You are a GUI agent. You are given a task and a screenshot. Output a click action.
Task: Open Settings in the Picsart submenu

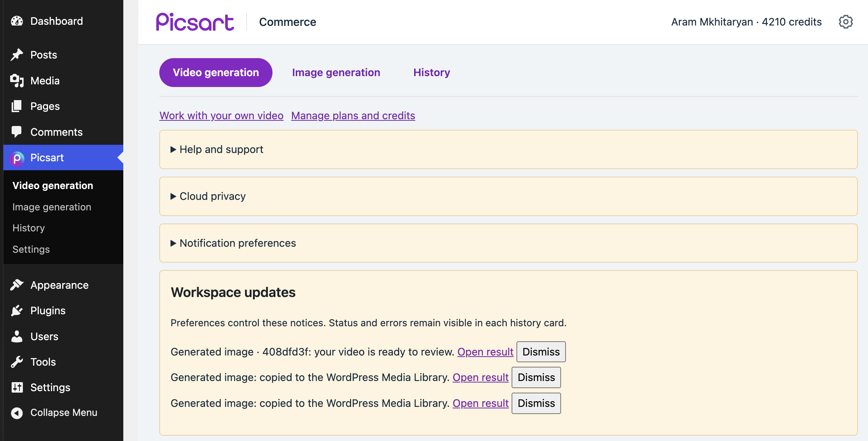[x=31, y=249]
